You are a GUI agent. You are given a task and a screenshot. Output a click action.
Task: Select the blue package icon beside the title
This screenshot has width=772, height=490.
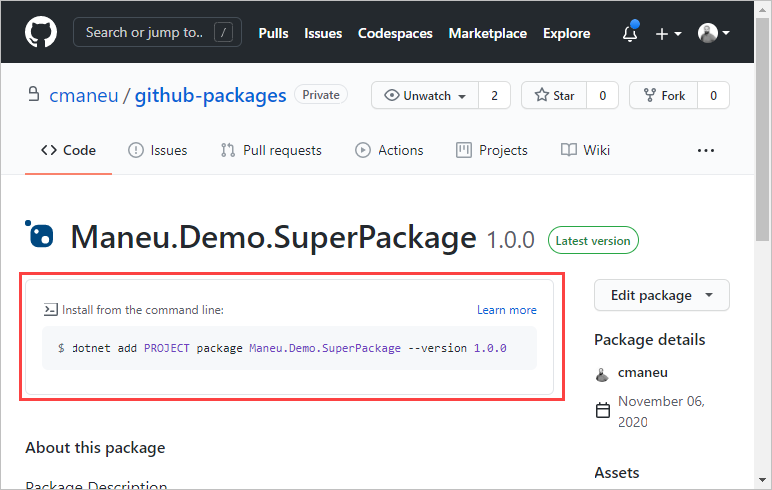(x=39, y=234)
